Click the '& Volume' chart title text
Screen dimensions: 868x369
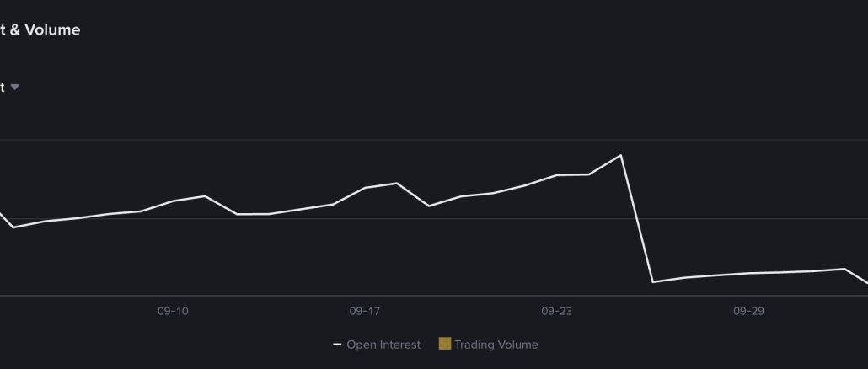pyautogui.click(x=45, y=29)
